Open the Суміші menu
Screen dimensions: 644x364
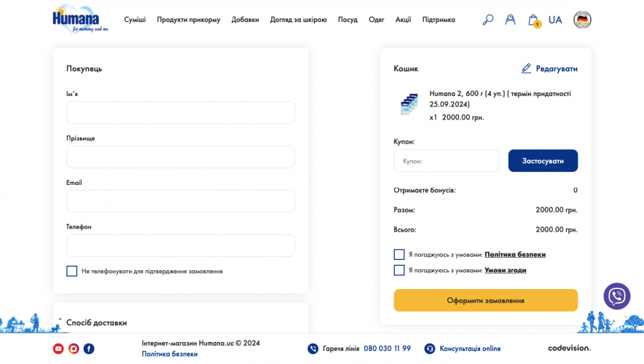click(x=135, y=20)
